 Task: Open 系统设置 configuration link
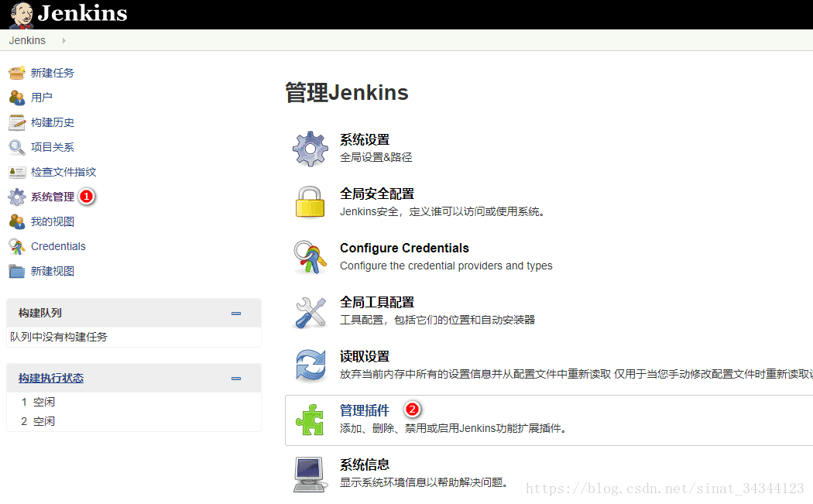[x=365, y=139]
